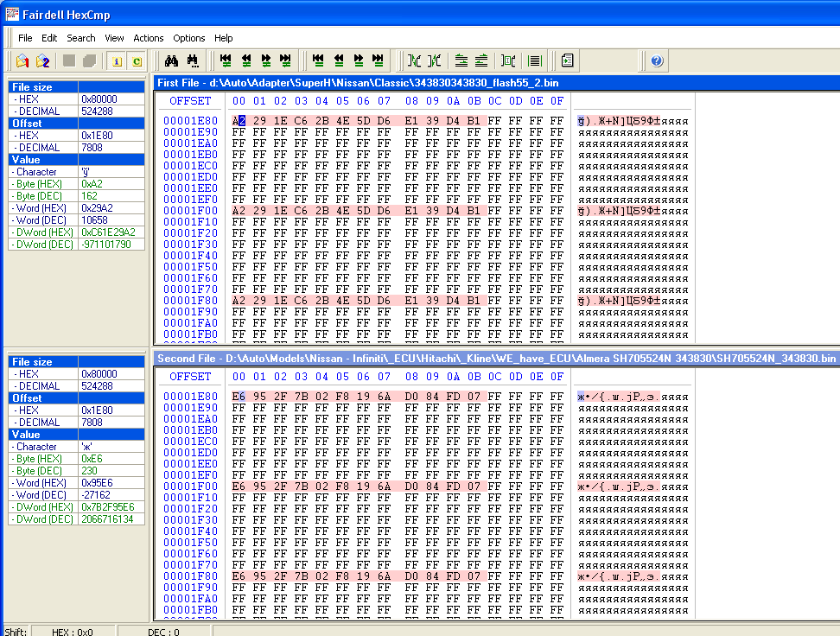Screen dimensions: 840x636
Task: Click the Find Next binoculars icon
Action: 193,60
